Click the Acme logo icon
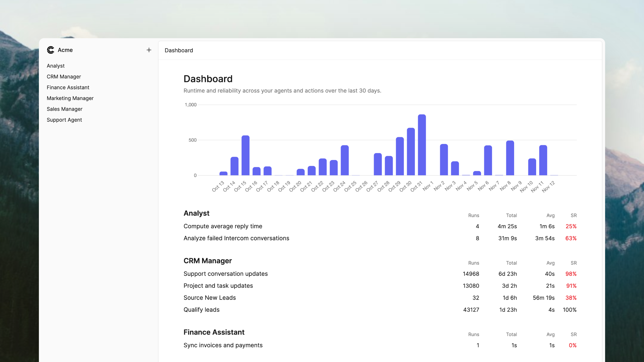 (x=50, y=50)
